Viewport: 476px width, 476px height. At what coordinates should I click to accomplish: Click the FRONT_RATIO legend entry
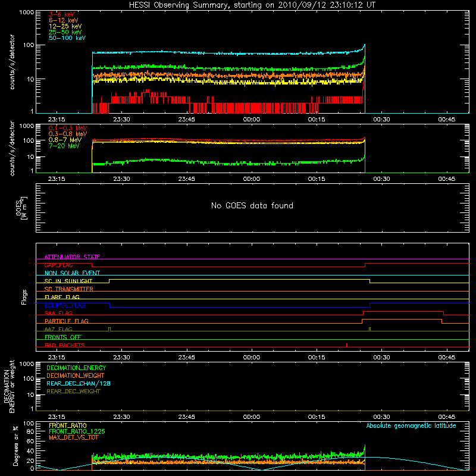68,425
